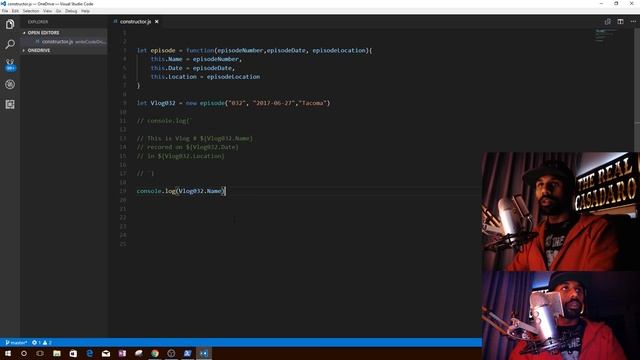Launch Google Chrome from the taskbar
The height and width of the screenshot is (360, 640).
click(155, 353)
